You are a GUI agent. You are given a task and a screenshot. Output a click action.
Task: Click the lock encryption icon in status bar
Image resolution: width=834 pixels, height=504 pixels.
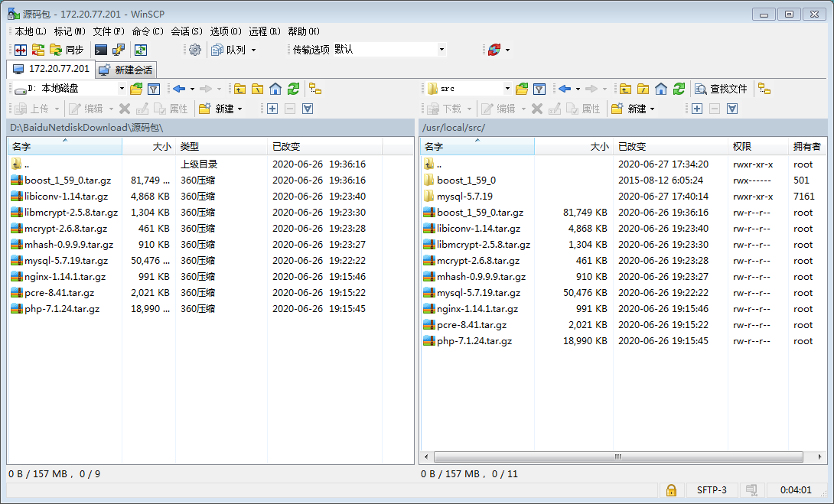pos(671,489)
